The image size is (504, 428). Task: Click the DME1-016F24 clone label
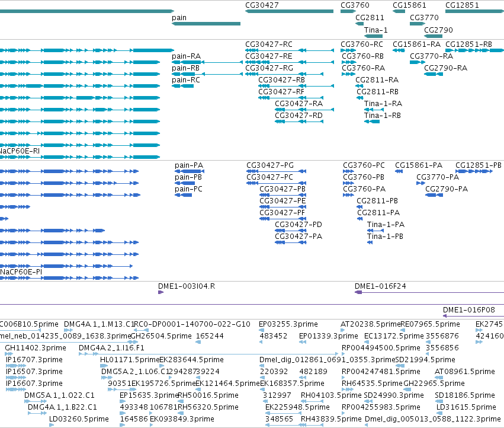tap(380, 286)
